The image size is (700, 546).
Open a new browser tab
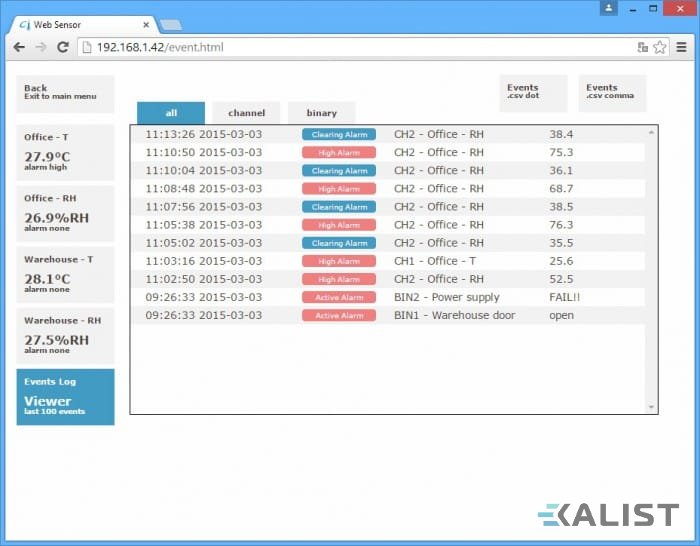click(x=171, y=25)
